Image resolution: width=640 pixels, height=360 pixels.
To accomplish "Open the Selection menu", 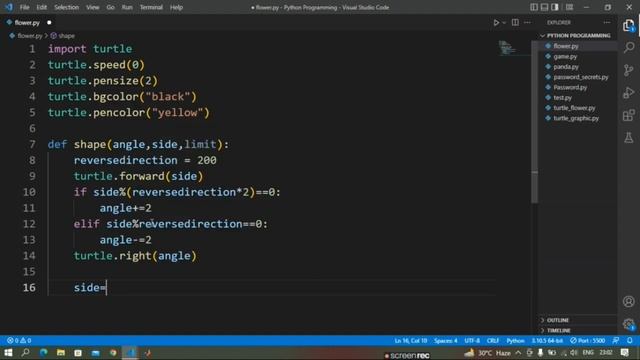I will coord(67,7).
